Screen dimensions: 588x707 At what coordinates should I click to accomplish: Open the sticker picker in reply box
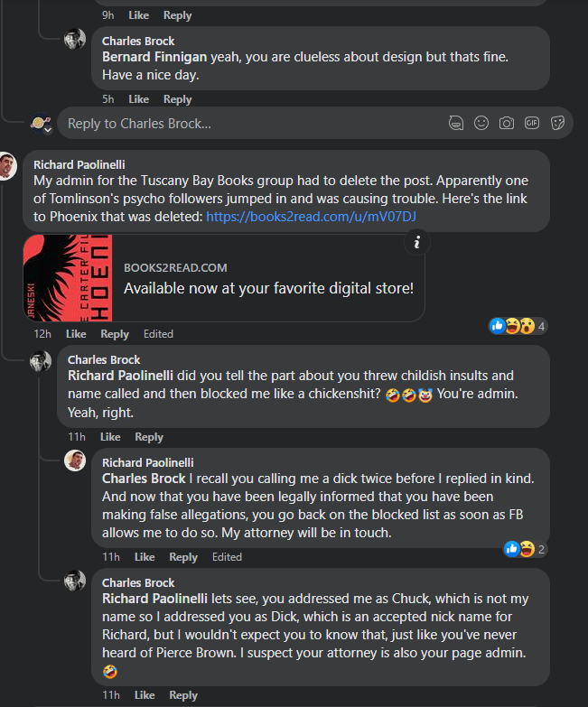point(557,123)
